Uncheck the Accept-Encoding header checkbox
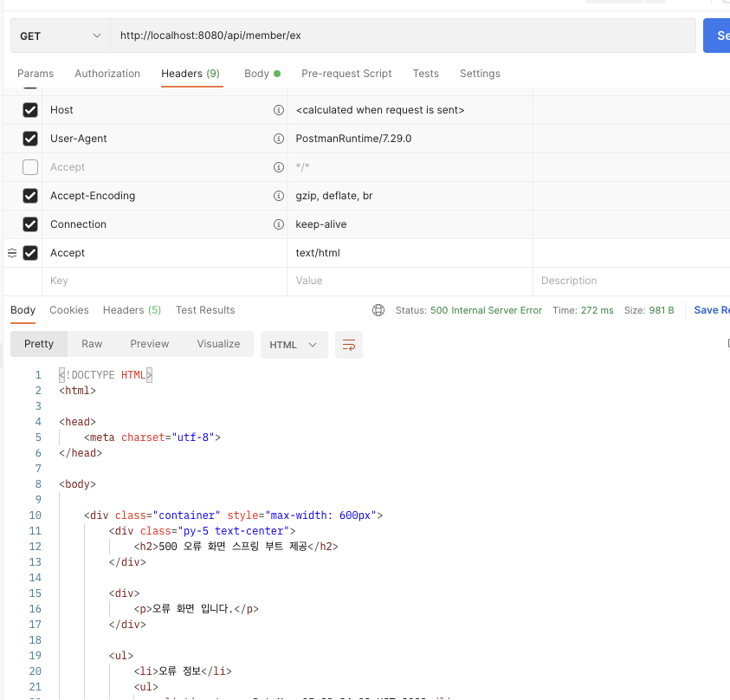The image size is (730, 700). 30,196
